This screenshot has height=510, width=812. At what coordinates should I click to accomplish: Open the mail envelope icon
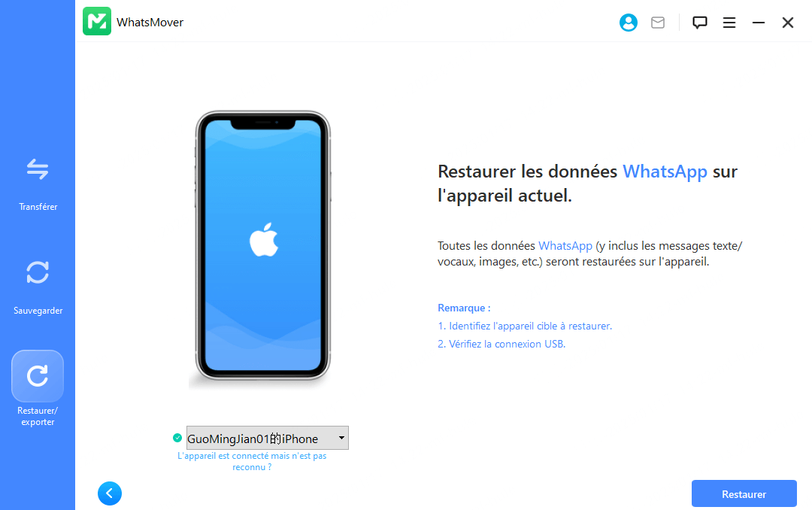click(658, 23)
